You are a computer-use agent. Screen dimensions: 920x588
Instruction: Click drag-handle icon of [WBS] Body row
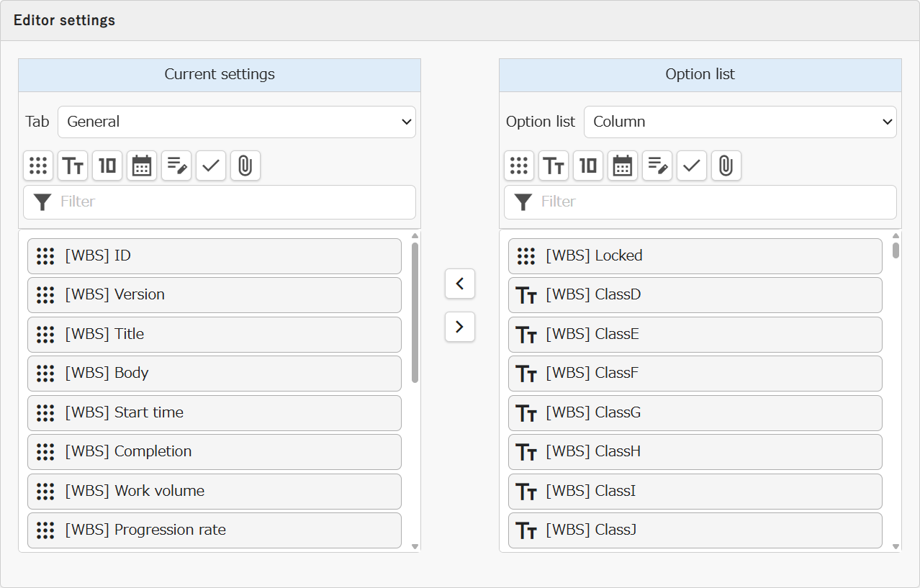click(x=45, y=374)
